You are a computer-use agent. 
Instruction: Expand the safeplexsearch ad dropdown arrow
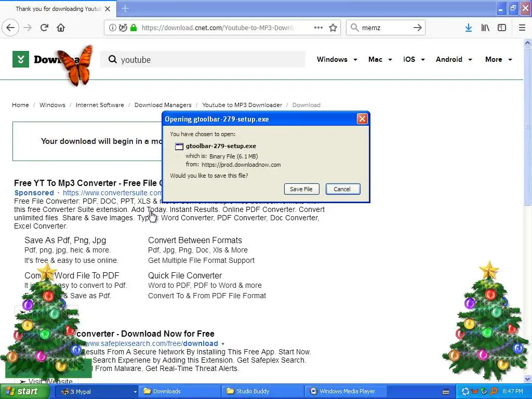coord(223,344)
